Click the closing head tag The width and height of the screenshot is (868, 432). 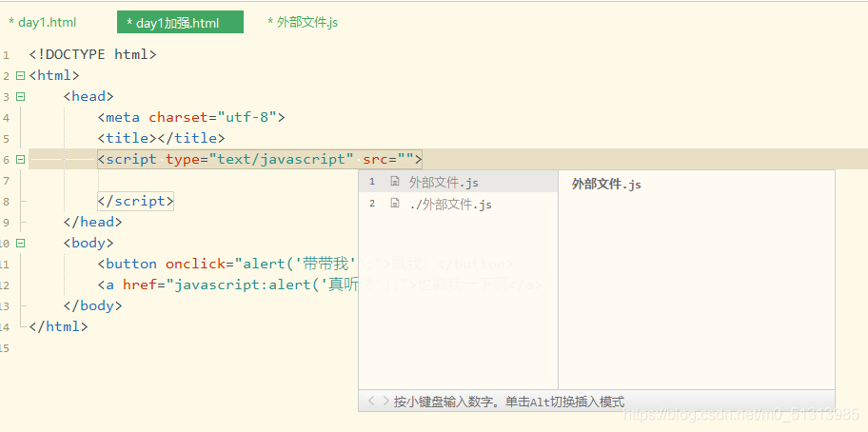point(92,223)
